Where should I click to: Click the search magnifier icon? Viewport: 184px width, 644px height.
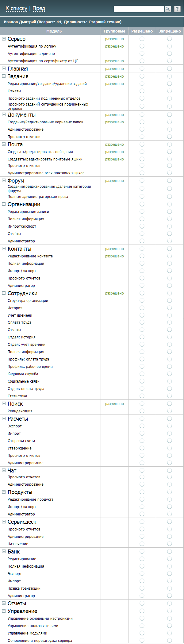(x=168, y=9)
